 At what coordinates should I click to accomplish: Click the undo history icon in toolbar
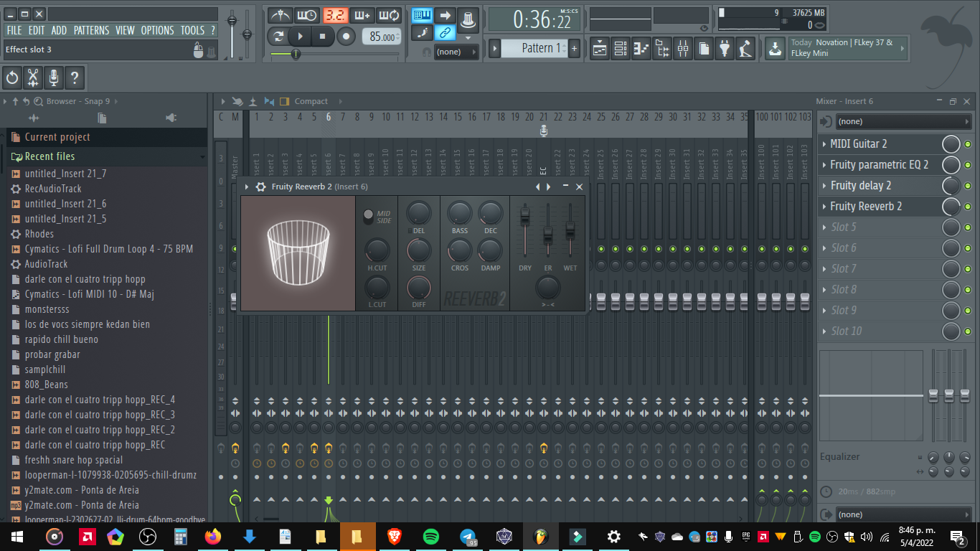[12, 77]
